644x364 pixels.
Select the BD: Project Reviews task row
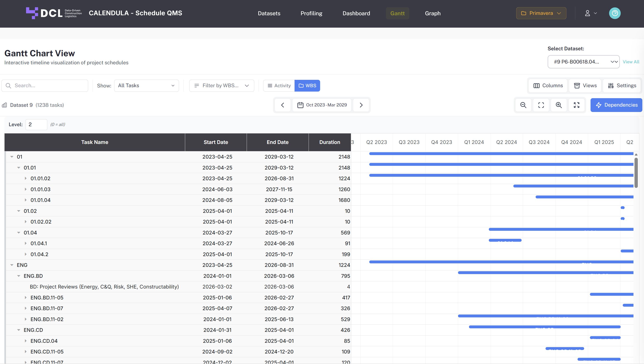[x=178, y=287]
